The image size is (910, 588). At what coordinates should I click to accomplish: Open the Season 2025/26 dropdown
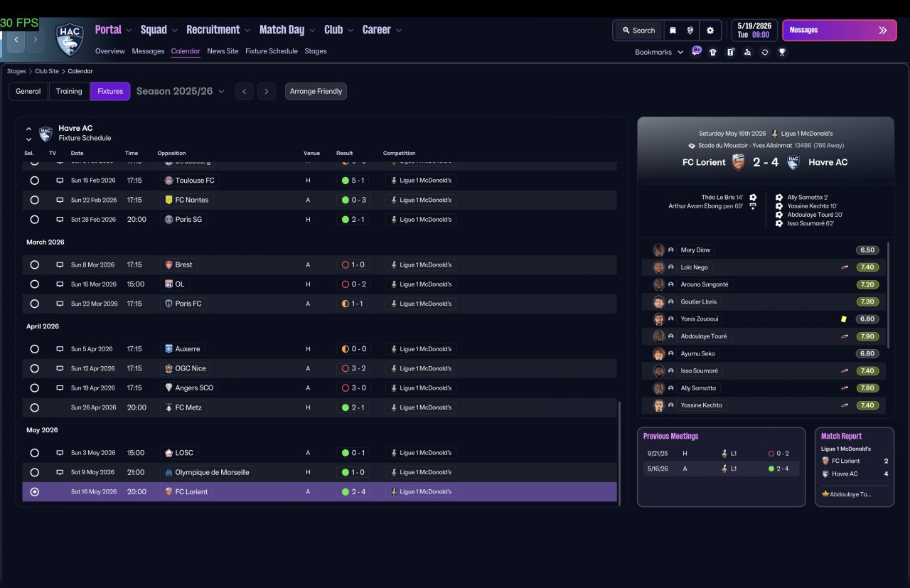(x=181, y=91)
